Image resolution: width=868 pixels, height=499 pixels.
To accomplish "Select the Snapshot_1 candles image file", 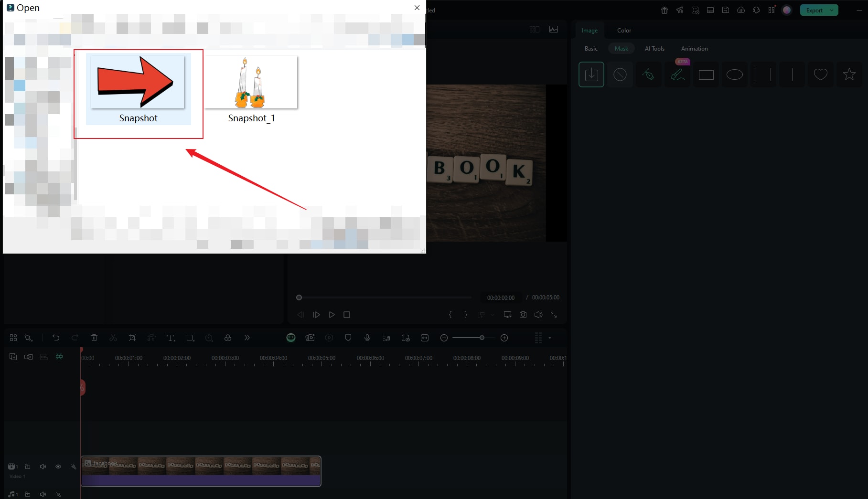I will pos(251,89).
